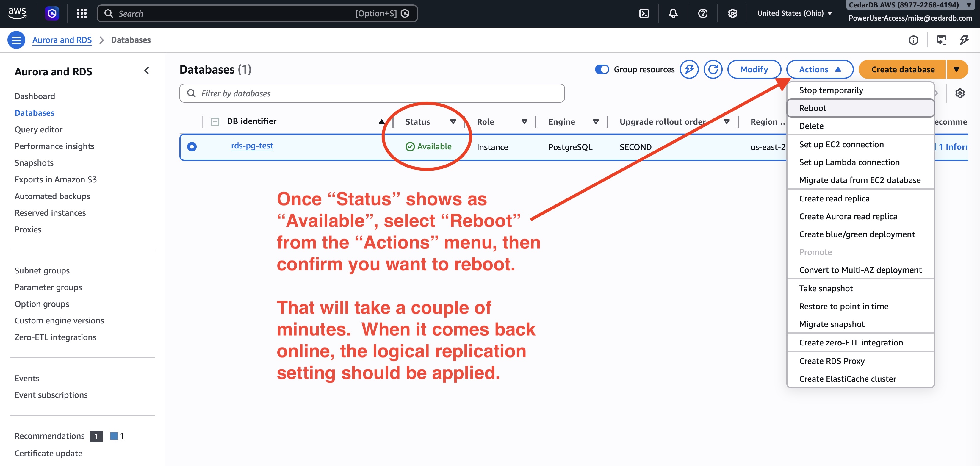The height and width of the screenshot is (466, 980).
Task: Open the AWS services grid menu
Action: pos(82,14)
